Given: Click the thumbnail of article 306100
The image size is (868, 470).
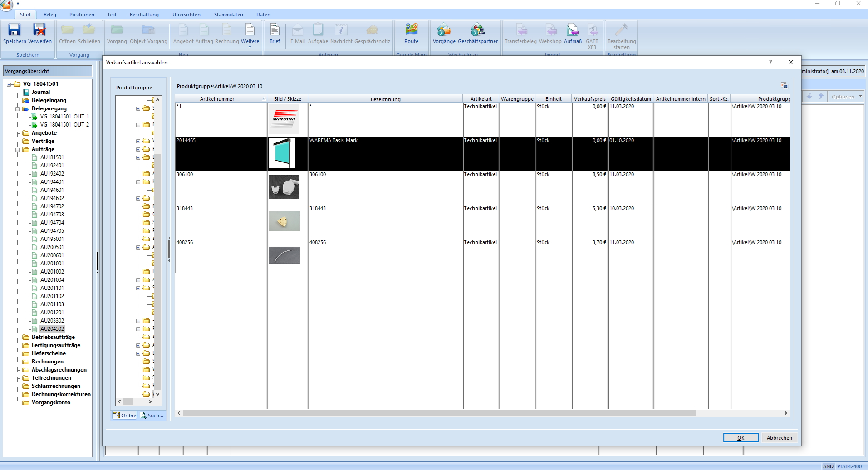Looking at the screenshot, I should (x=284, y=187).
